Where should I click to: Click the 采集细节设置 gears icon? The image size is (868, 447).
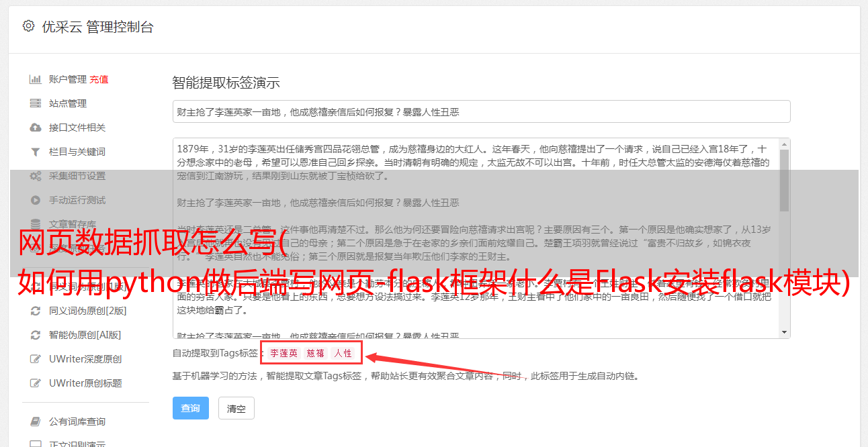pos(36,176)
